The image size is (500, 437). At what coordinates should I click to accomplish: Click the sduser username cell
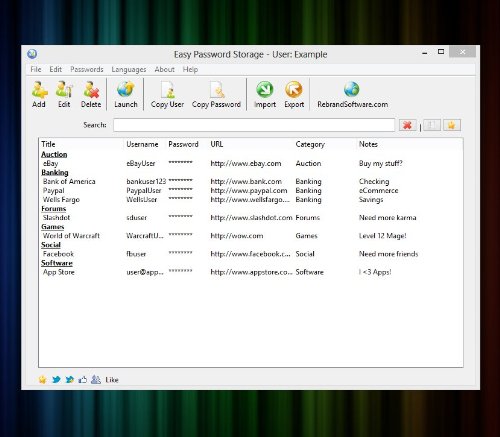tap(137, 218)
